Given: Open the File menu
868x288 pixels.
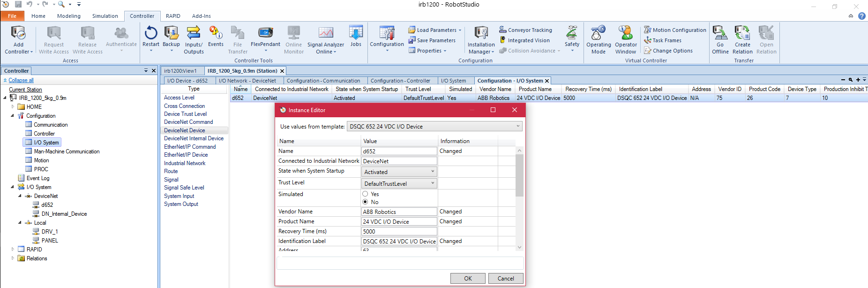Looking at the screenshot, I should coord(12,16).
